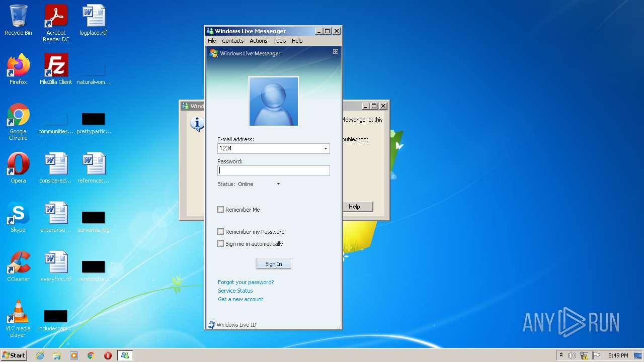This screenshot has height=362, width=644.
Task: Open the File menu in Messenger
Action: coord(212,41)
